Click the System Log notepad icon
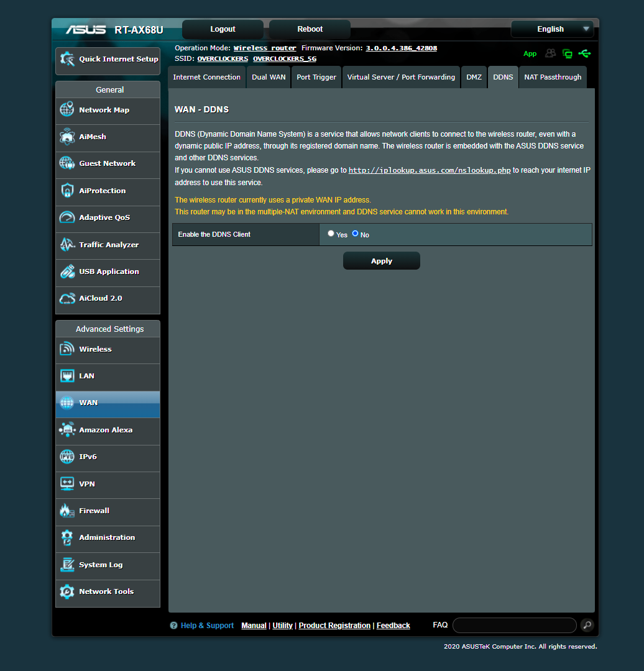Image resolution: width=644 pixels, height=671 pixels. [67, 564]
